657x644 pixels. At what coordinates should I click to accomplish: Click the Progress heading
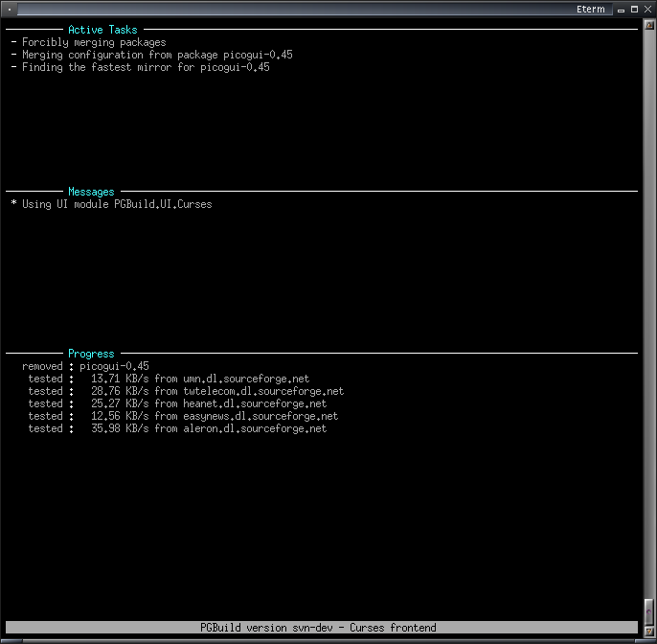91,354
